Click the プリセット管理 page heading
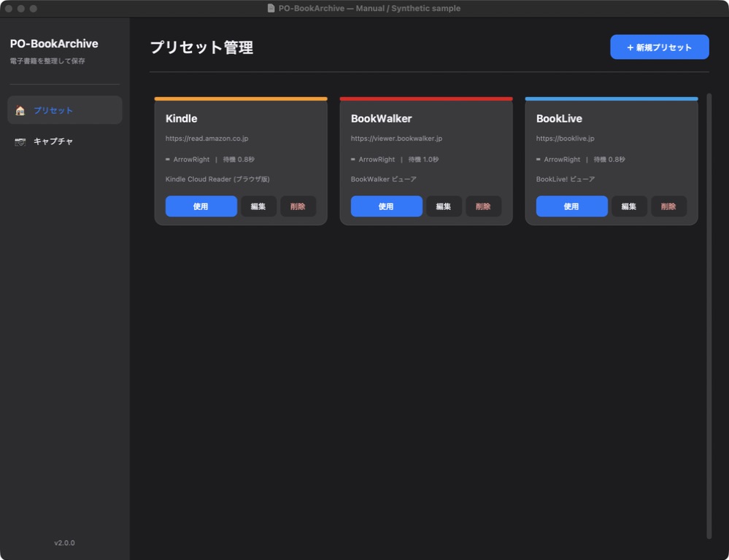The image size is (729, 560). [202, 47]
